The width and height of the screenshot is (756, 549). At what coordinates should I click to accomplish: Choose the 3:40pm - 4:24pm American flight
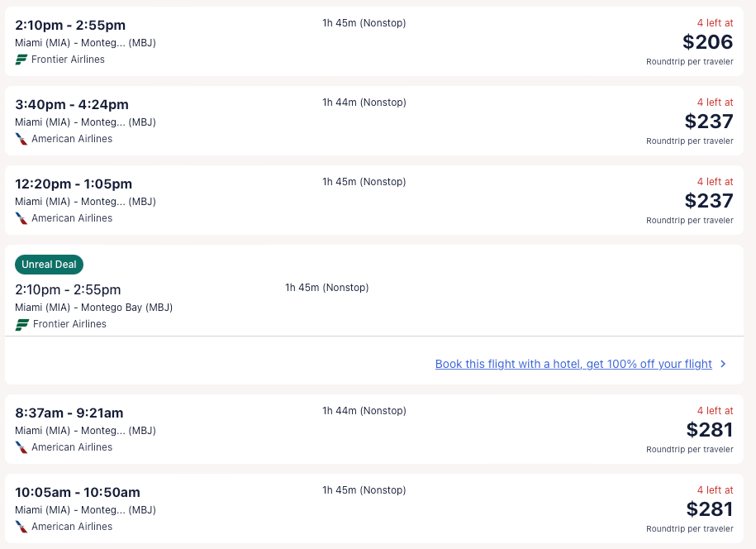coord(72,104)
